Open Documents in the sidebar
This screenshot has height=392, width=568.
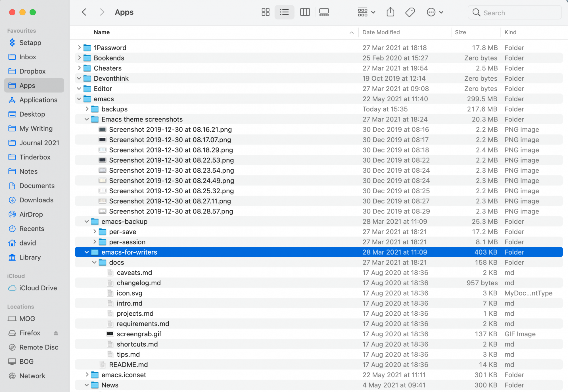pos(34,186)
